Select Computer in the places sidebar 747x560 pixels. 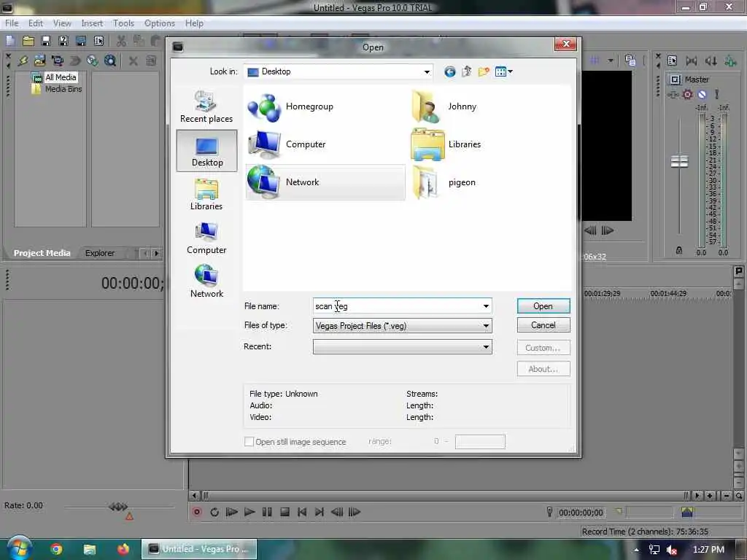[x=206, y=238]
